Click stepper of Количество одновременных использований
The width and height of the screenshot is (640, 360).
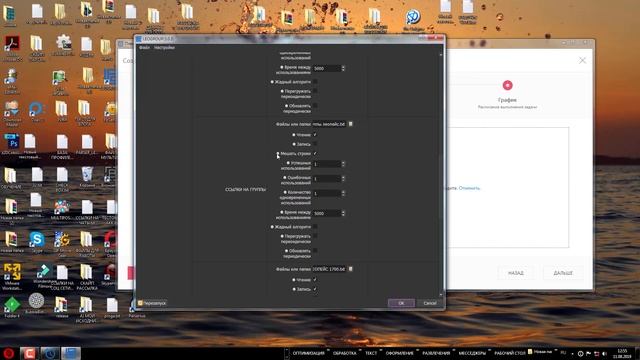coord(343,193)
